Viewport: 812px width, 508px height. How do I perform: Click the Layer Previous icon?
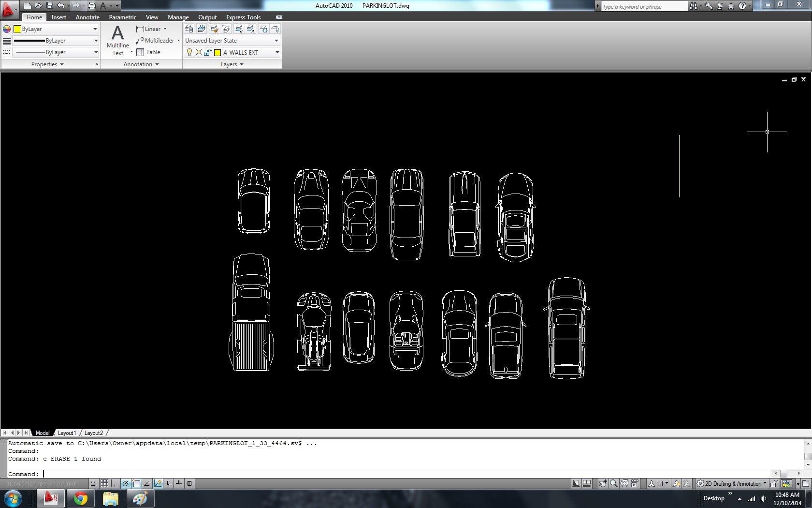click(226, 29)
